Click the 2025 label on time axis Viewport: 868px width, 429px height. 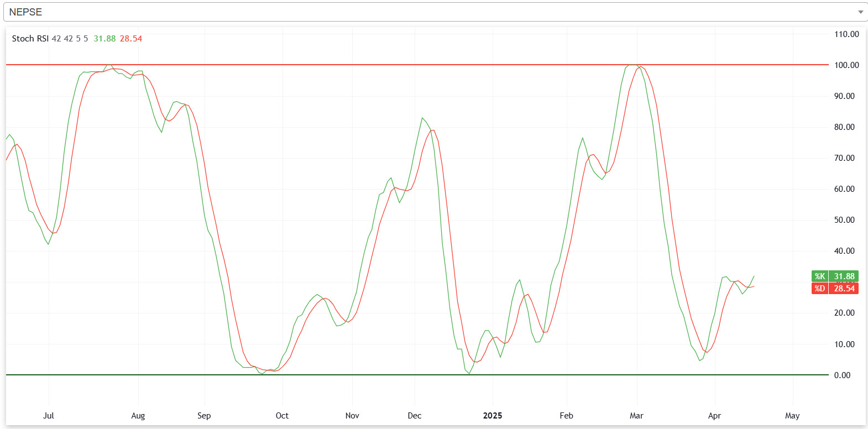coord(492,416)
